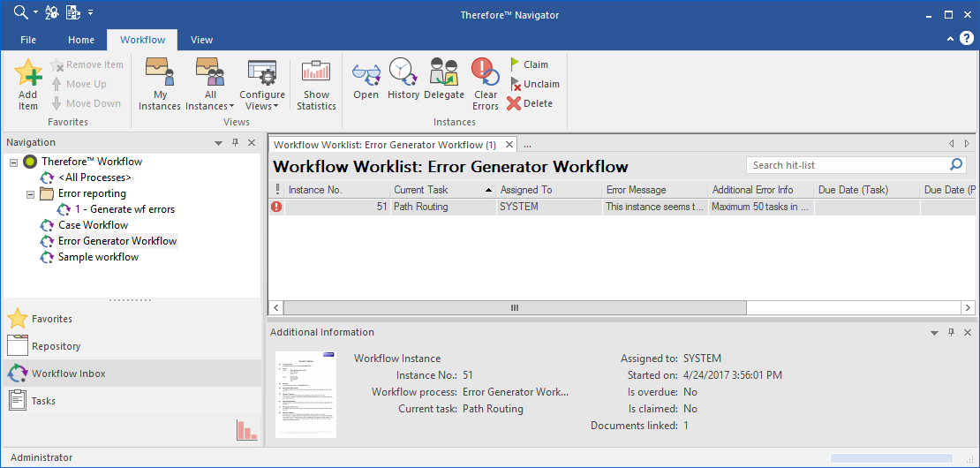Open quick access toolbar customize arrow
This screenshot has width=980, height=468.
coord(91,11)
